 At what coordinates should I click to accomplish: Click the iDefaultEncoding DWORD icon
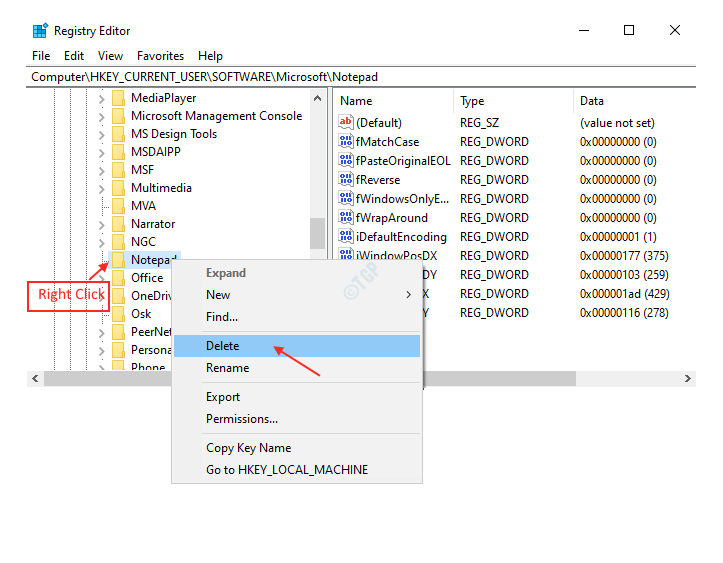click(345, 236)
